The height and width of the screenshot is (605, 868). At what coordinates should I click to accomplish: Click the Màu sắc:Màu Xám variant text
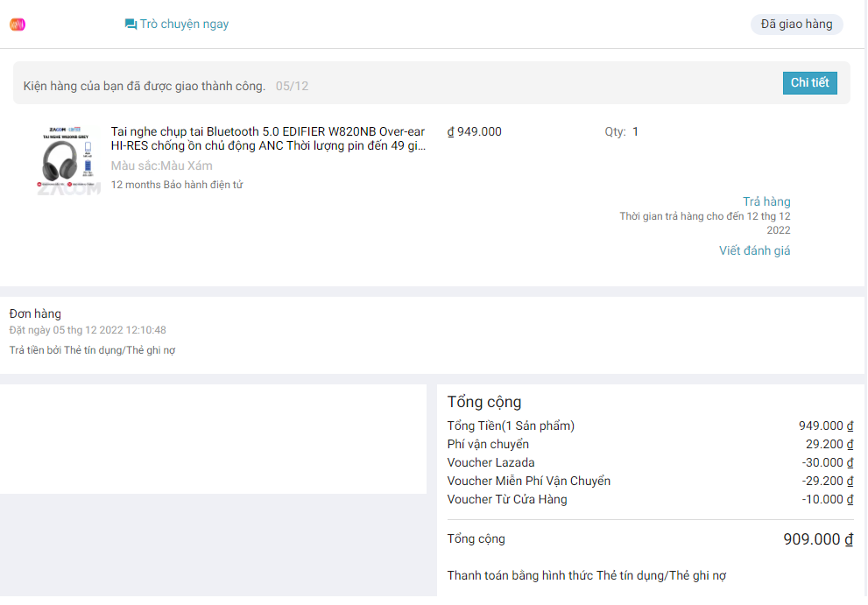point(162,165)
